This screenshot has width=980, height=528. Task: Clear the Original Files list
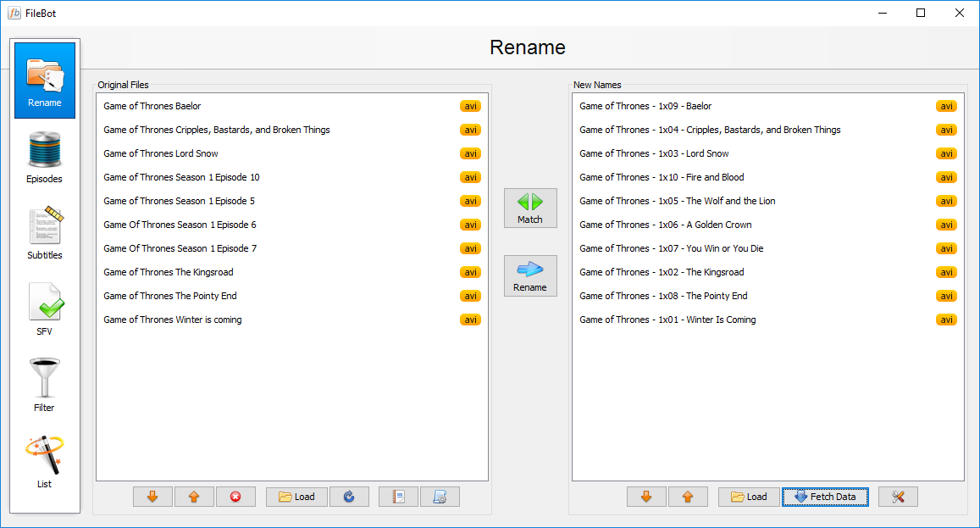(x=235, y=497)
